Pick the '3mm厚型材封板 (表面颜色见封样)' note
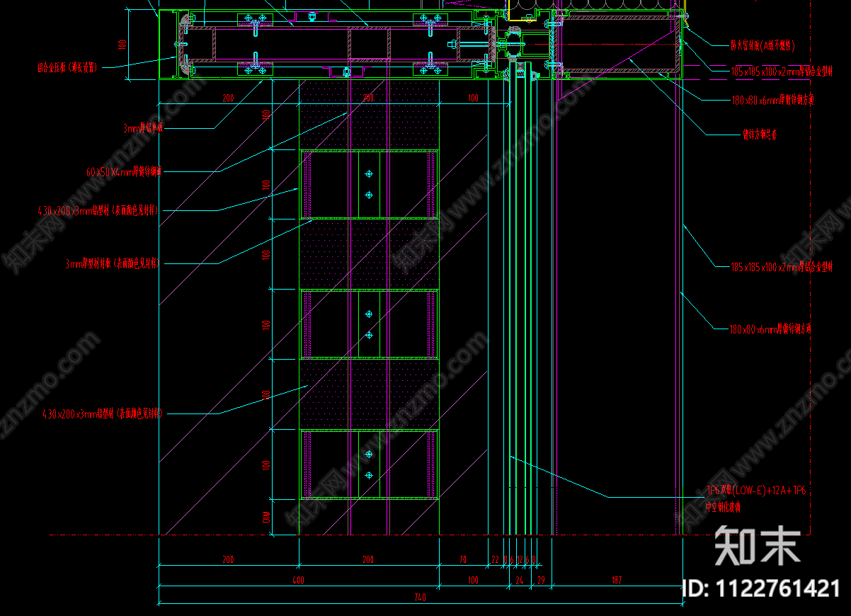 tap(113, 263)
